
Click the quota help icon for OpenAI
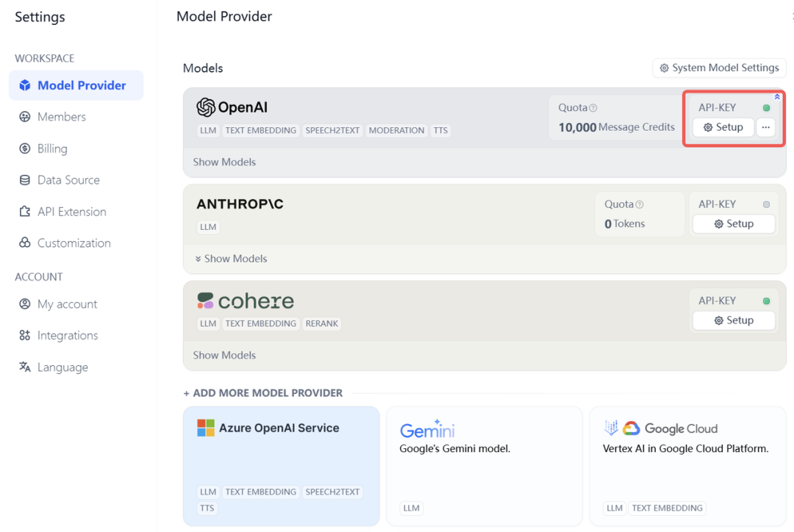click(x=593, y=108)
